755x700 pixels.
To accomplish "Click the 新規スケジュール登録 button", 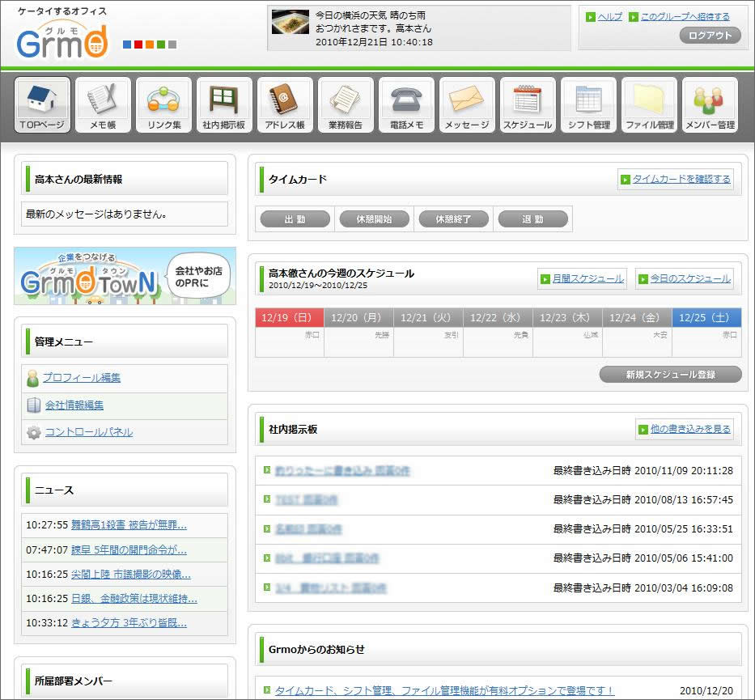I will pyautogui.click(x=670, y=375).
